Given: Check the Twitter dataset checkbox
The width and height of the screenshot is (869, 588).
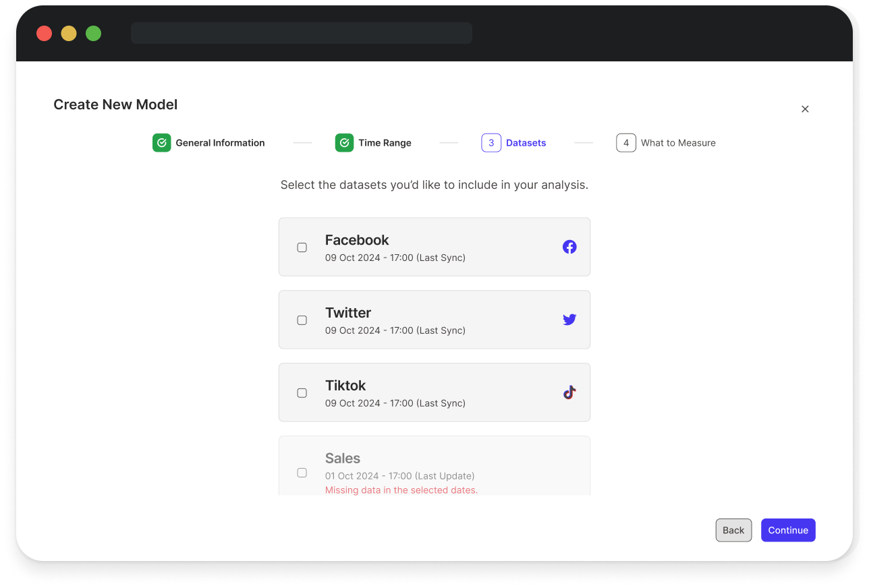Looking at the screenshot, I should click(302, 320).
